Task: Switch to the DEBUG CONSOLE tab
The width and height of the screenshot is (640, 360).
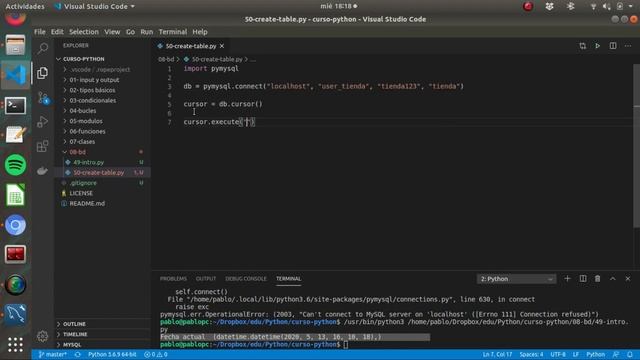Action: [246, 278]
